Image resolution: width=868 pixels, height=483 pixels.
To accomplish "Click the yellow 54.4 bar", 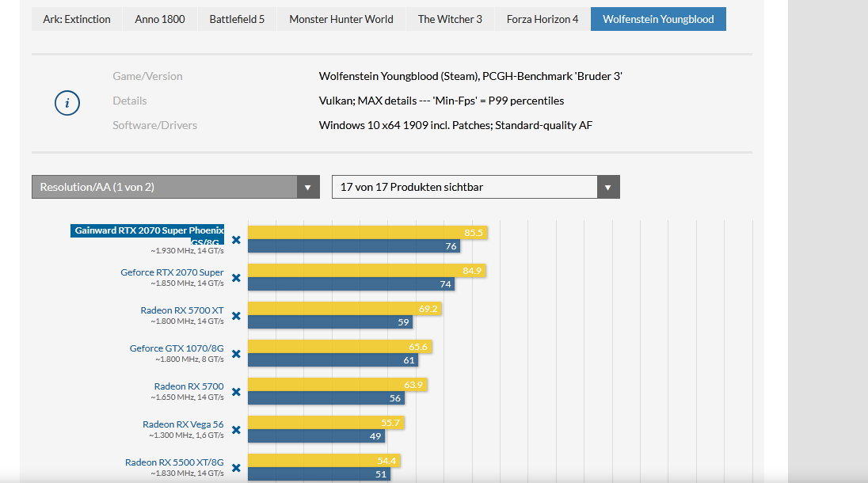I will pos(324,461).
